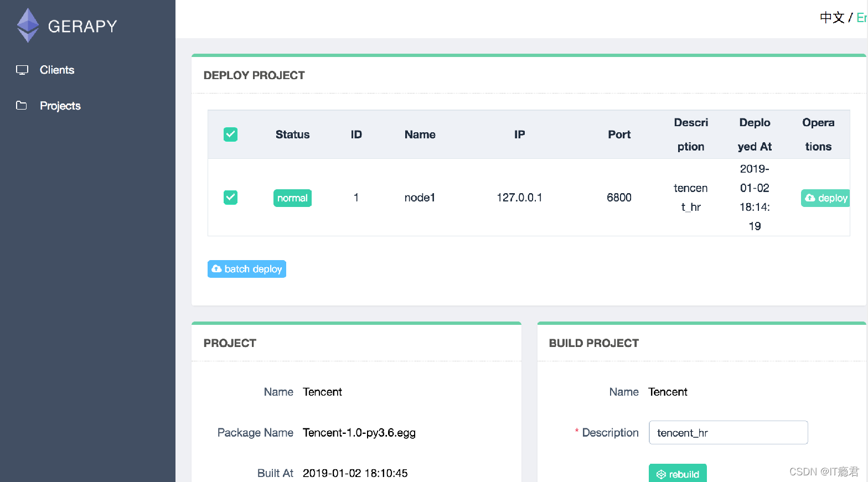Image resolution: width=868 pixels, height=482 pixels.
Task: Click the DEPLOY PROJECT panel heading
Action: 254,75
